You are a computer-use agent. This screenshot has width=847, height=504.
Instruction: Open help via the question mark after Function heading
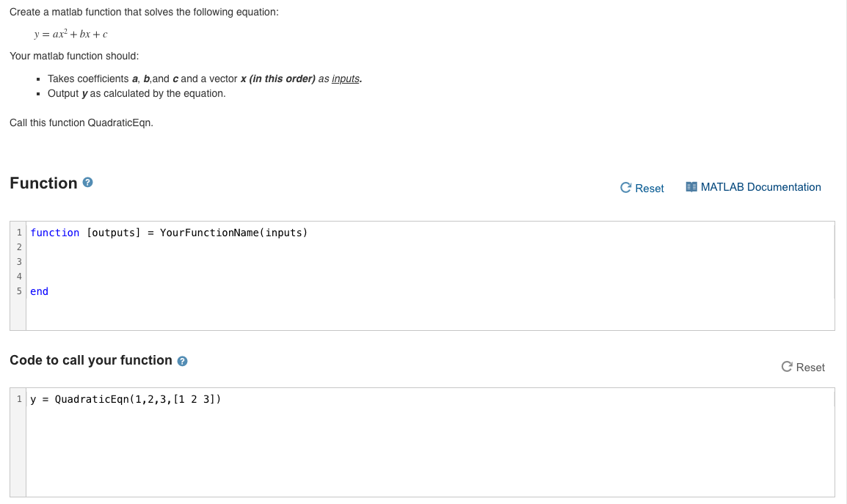point(87,182)
